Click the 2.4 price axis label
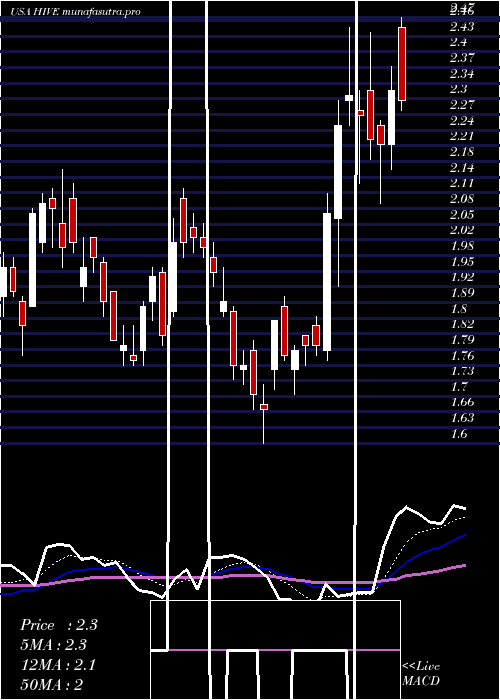This screenshot has height=700, width=500. (458, 42)
